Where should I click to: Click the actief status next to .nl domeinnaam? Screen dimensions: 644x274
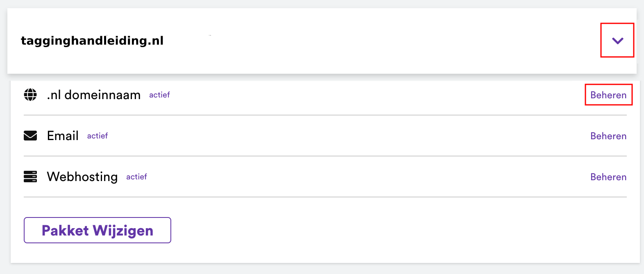click(159, 95)
